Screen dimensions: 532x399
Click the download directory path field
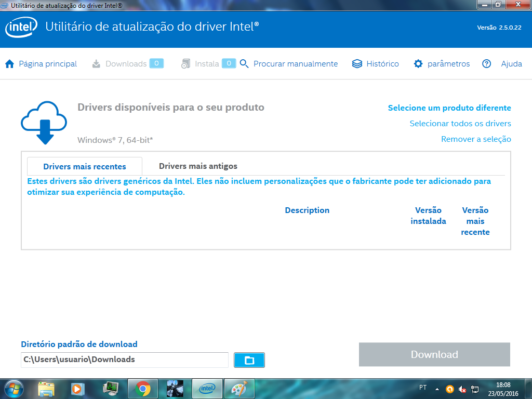click(125, 360)
